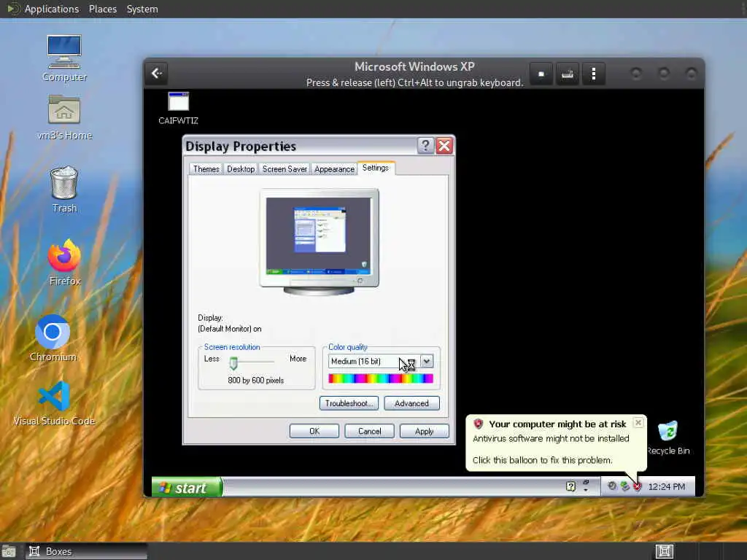Viewport: 747px width, 560px height.
Task: Open the Boxes three-dot menu
Action: click(594, 74)
